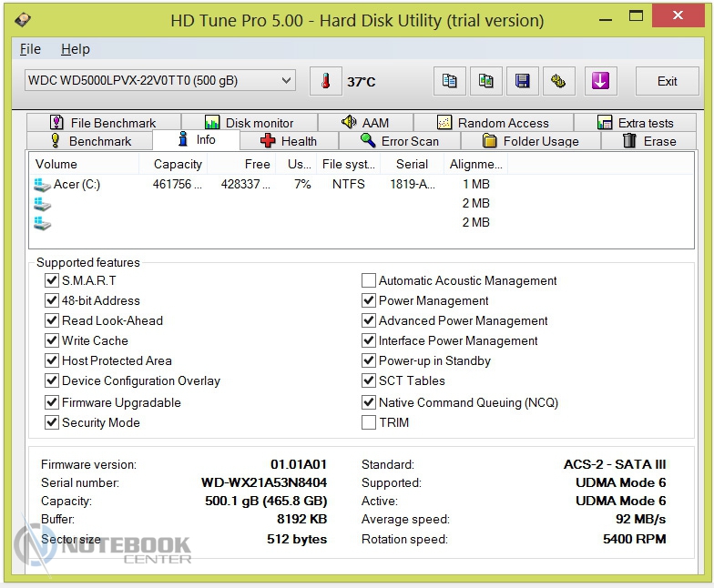Click the Exit button
Screen dimensions: 714x588
667,82
